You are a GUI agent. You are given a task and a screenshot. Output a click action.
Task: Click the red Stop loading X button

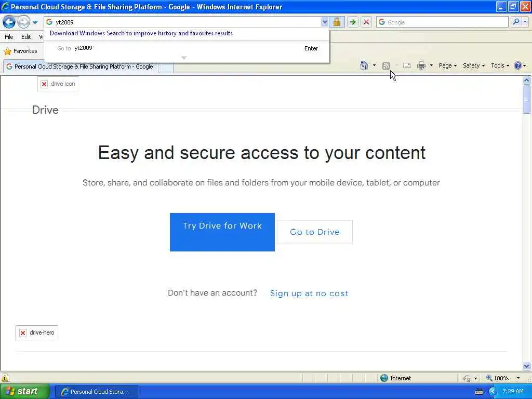366,22
